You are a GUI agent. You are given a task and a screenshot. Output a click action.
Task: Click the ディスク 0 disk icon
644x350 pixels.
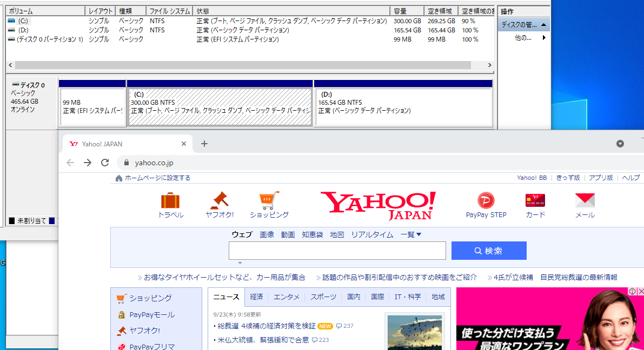tap(15, 84)
